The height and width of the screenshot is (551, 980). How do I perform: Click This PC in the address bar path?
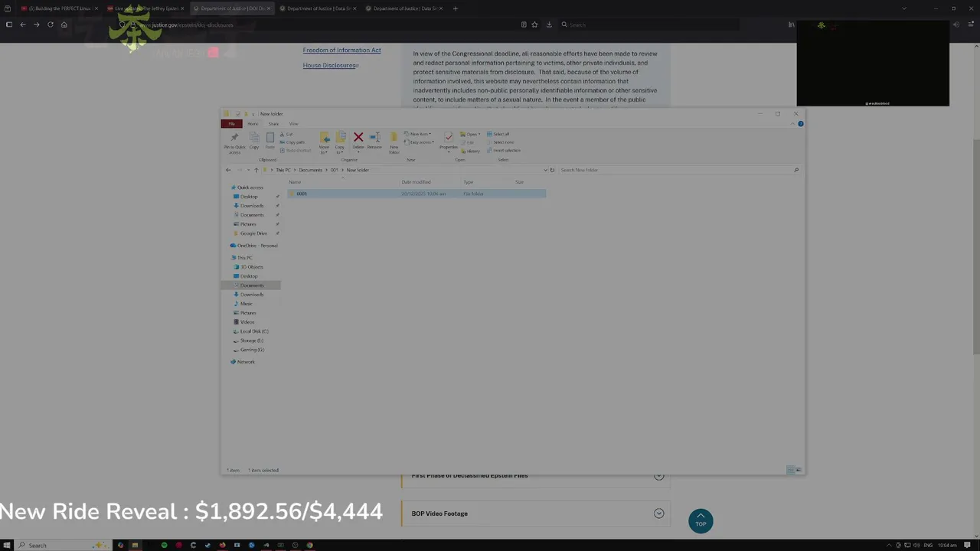[283, 170]
